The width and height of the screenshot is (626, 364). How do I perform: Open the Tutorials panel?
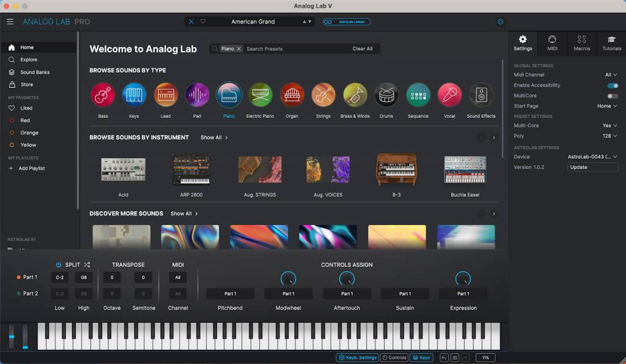pyautogui.click(x=611, y=42)
